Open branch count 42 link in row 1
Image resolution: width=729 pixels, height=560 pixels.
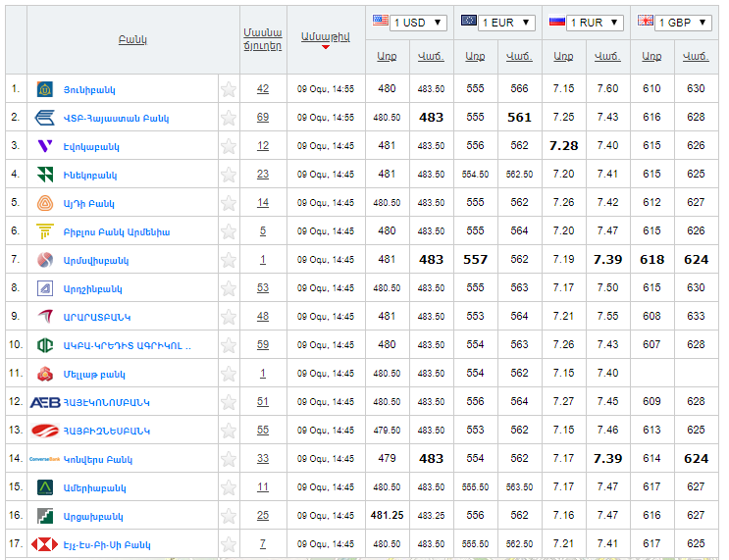click(x=263, y=89)
